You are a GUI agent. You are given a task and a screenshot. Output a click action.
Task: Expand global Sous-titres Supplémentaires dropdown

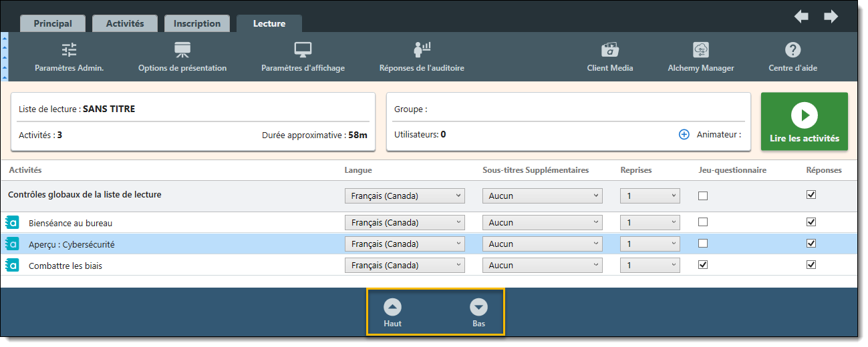click(x=542, y=196)
